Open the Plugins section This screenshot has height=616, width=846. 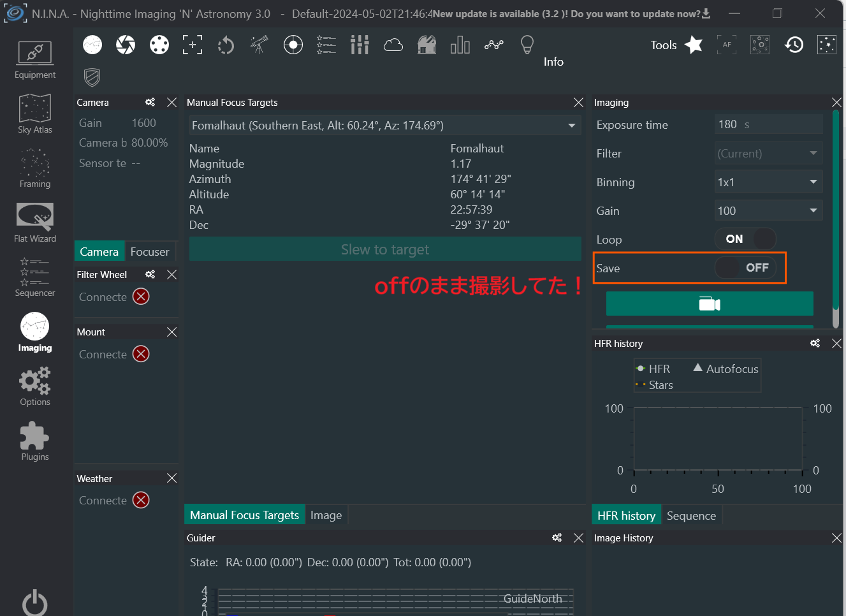tap(35, 441)
